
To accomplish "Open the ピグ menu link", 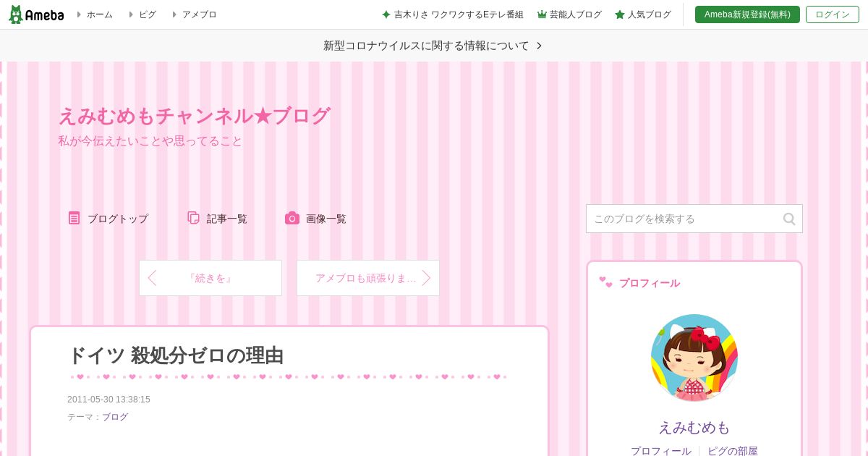I will coord(148,14).
